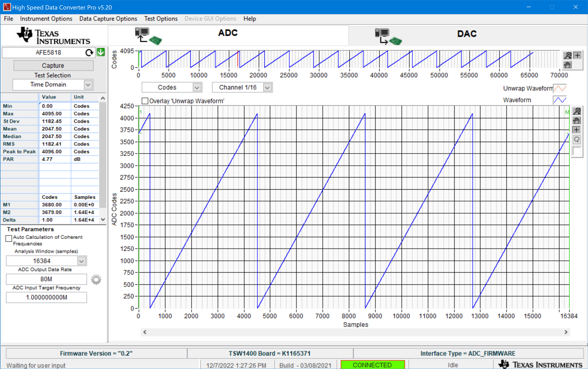The image size is (588, 369).
Task: Click the disabled Device GUI Options menu
Action: pyautogui.click(x=210, y=19)
